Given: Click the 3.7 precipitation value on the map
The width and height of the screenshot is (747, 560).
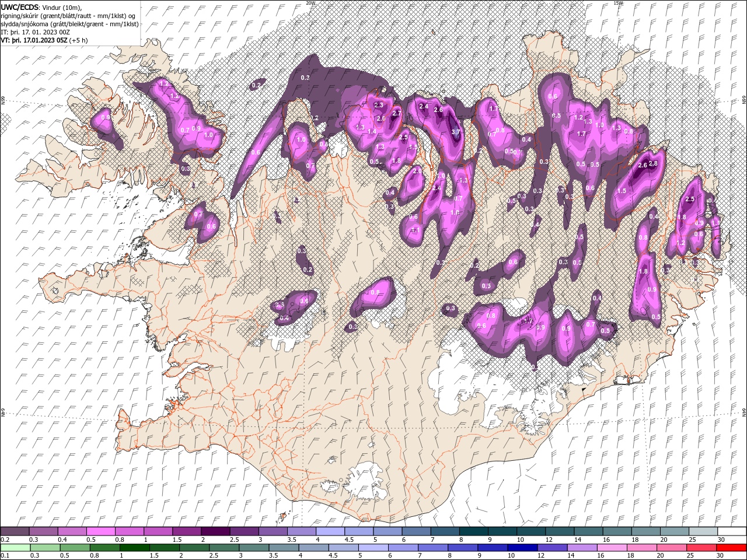Looking at the screenshot, I should [x=456, y=132].
